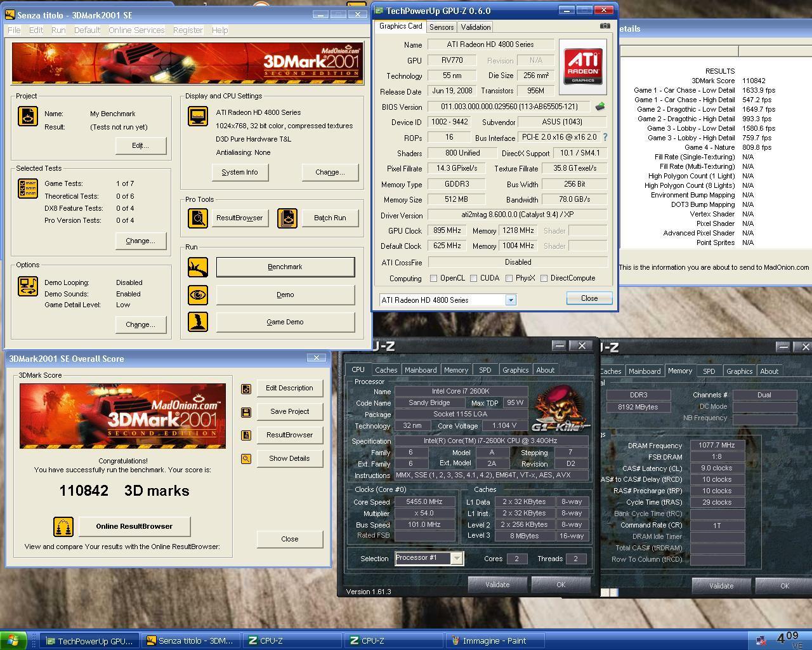Switch to Immagine - Paint taskbar item

[x=494, y=640]
